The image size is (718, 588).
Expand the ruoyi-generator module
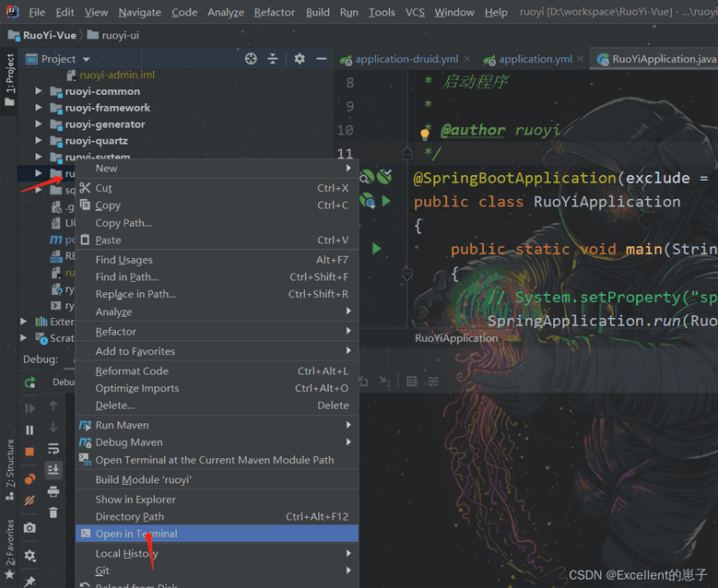click(39, 124)
